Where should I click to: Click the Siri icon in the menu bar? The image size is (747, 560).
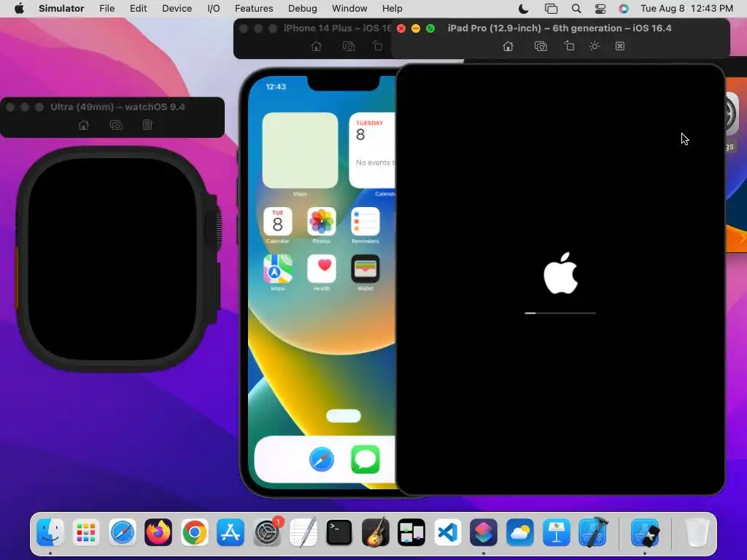(x=624, y=9)
